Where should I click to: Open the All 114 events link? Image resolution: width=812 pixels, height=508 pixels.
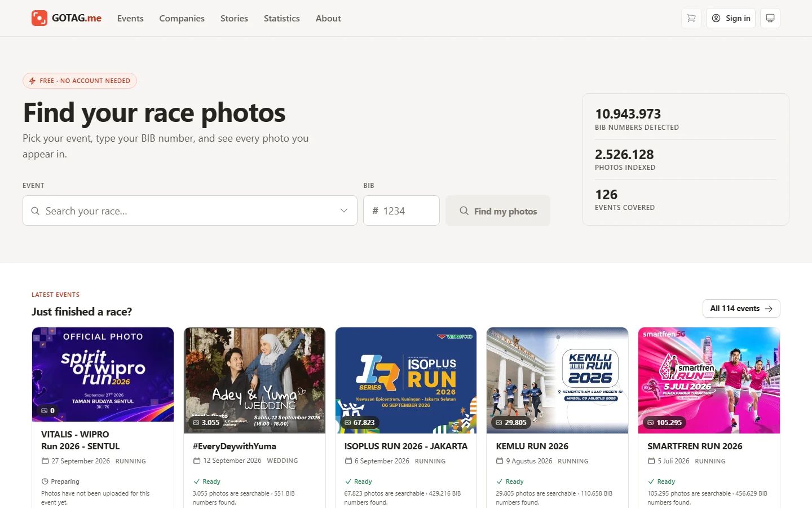(742, 309)
